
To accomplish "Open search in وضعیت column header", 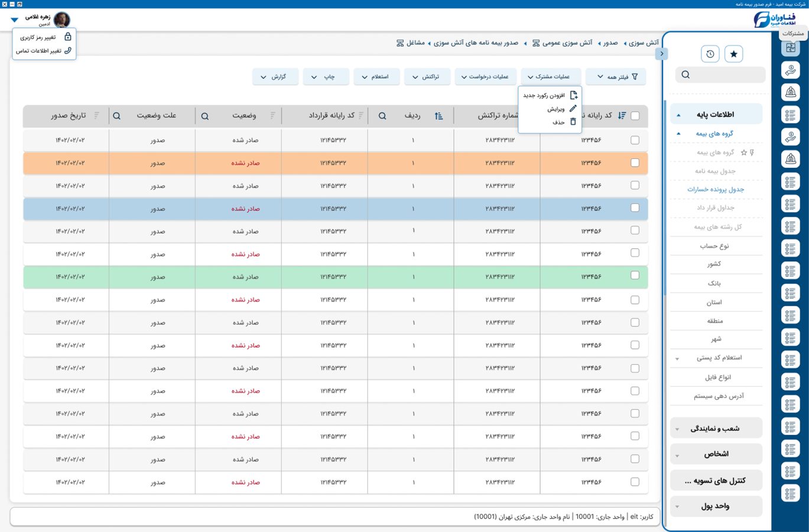I will (x=204, y=116).
